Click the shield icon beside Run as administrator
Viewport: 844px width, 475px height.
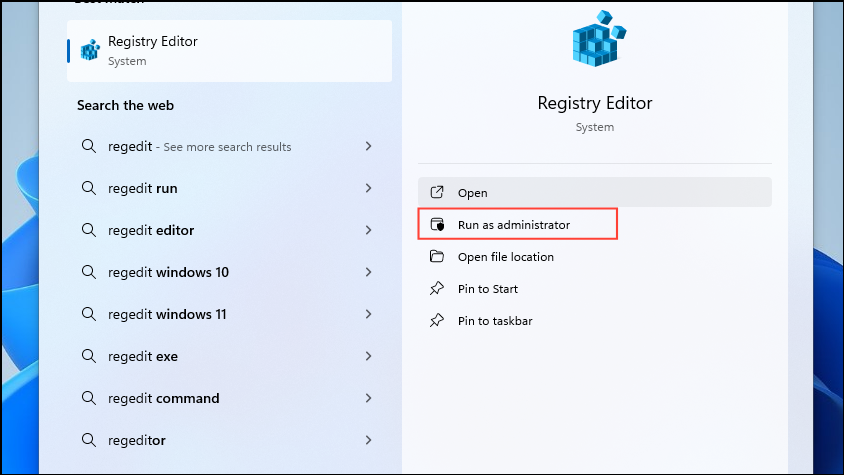437,224
